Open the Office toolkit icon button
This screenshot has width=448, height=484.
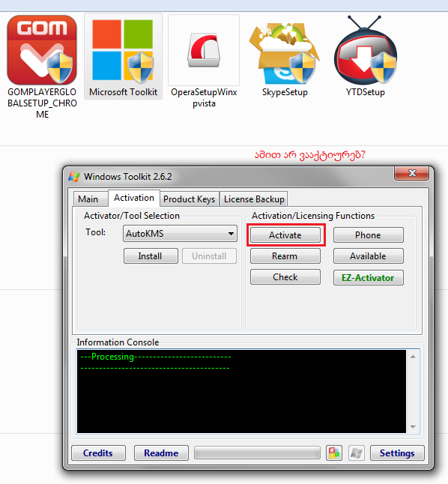[334, 453]
